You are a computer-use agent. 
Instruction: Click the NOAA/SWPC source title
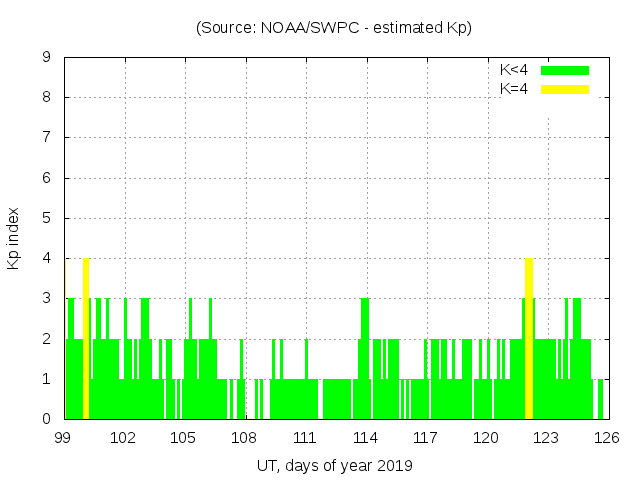pos(334,28)
